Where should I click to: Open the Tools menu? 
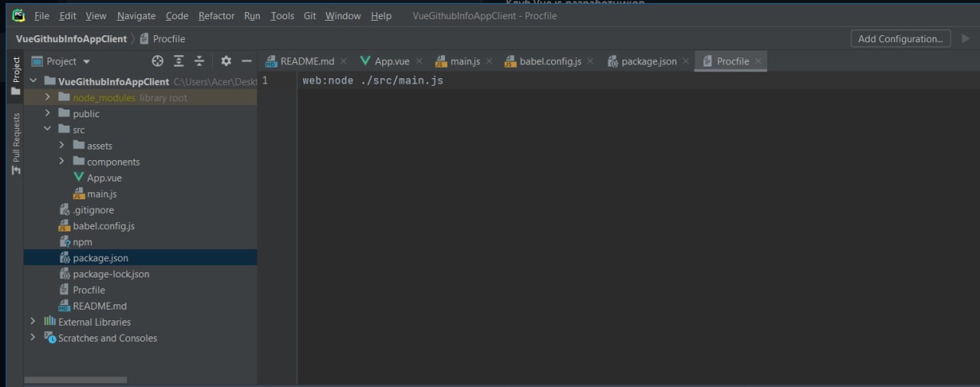pos(283,16)
